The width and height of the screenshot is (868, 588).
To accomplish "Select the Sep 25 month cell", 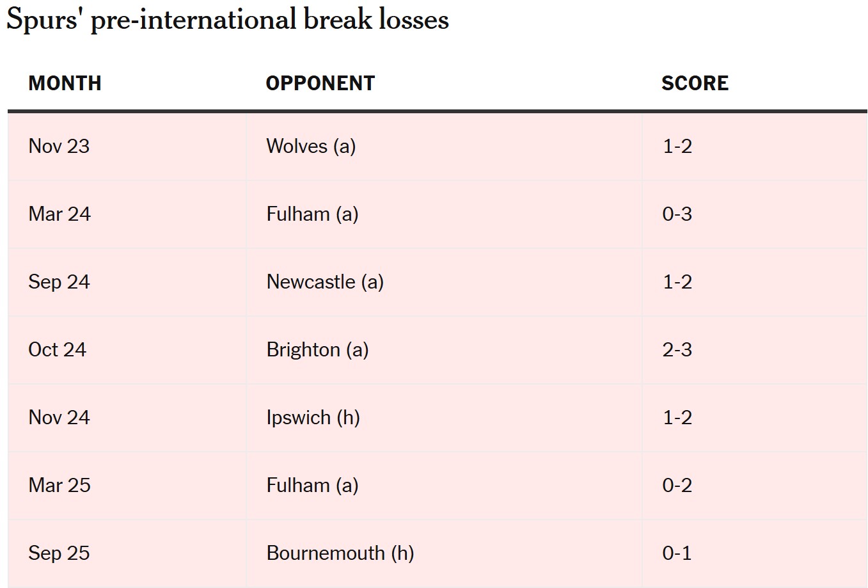I will (x=59, y=553).
